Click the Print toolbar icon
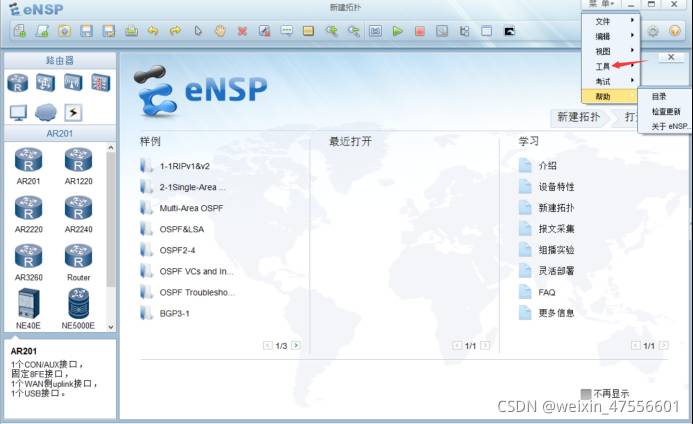 coord(131,31)
